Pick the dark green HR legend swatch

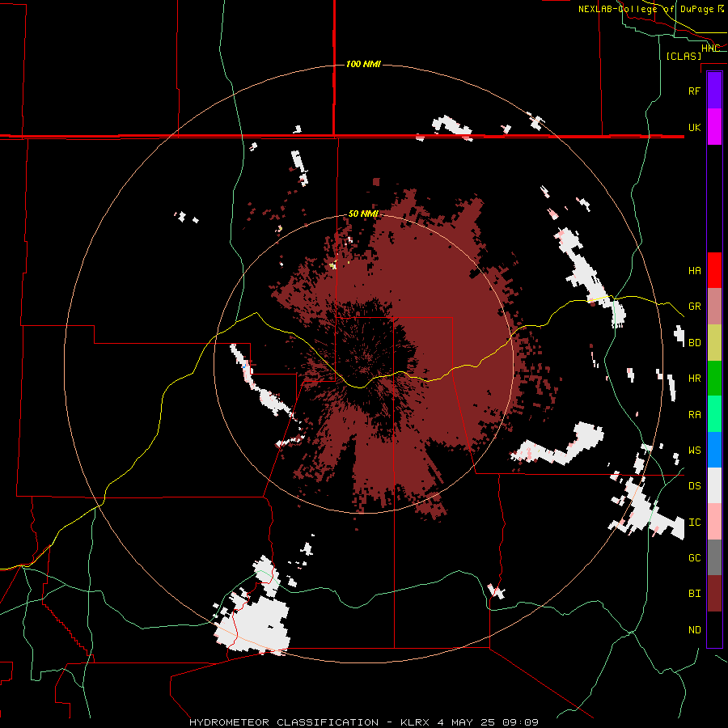pos(714,378)
